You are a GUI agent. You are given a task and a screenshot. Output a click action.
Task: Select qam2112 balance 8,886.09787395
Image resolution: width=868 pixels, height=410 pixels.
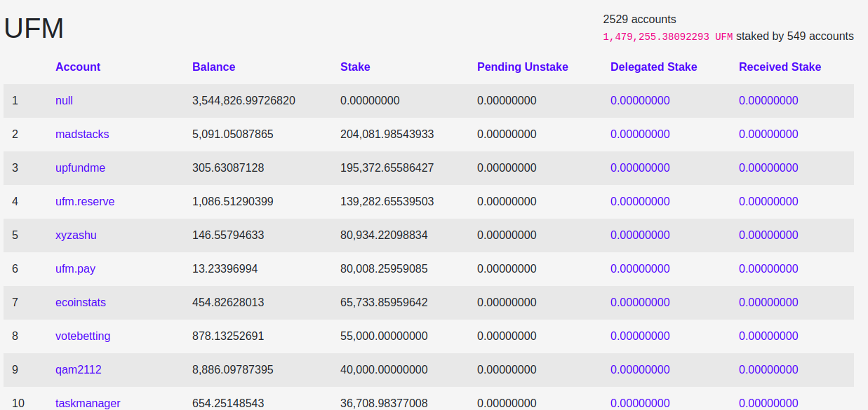point(233,370)
